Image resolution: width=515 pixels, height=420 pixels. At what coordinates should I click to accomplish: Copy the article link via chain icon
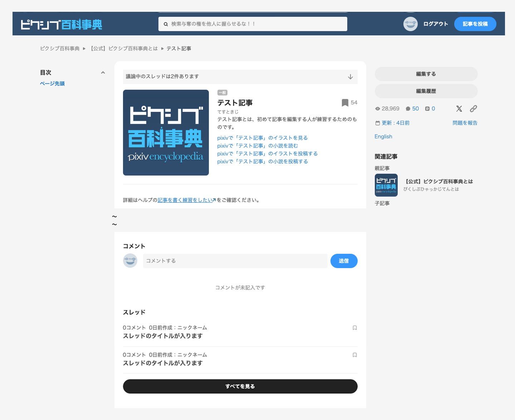pyautogui.click(x=474, y=109)
